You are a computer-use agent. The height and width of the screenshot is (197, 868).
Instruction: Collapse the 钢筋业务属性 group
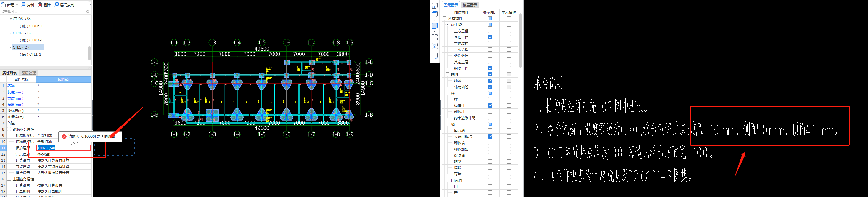click(x=9, y=129)
